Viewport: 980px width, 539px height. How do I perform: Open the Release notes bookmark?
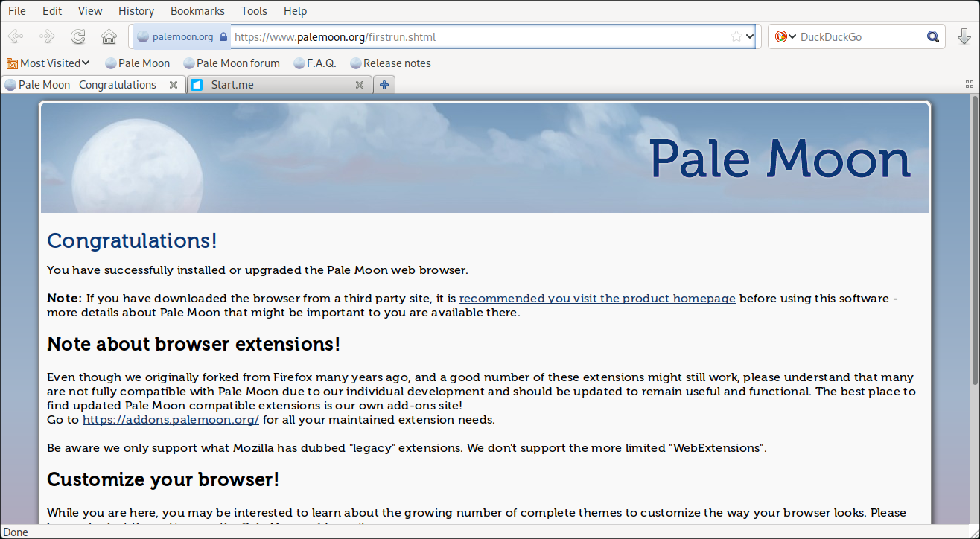(391, 63)
